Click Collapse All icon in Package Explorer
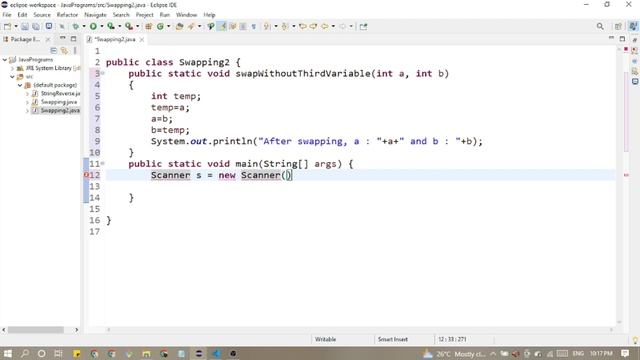This screenshot has width=640, height=360. (x=53, y=51)
